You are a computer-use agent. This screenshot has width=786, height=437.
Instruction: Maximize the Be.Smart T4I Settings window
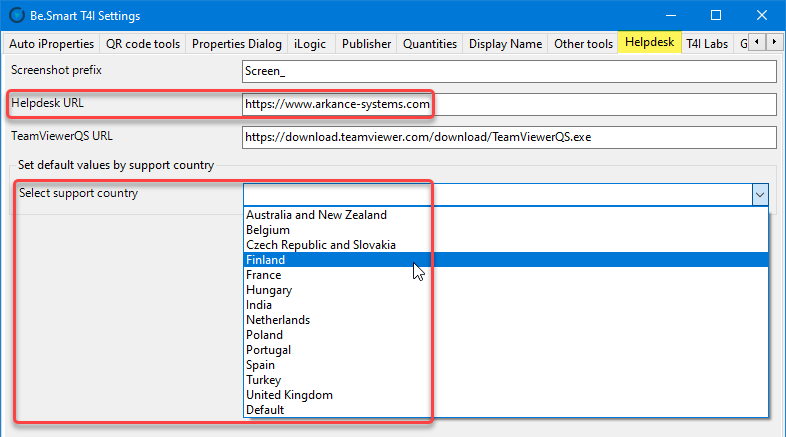click(716, 16)
